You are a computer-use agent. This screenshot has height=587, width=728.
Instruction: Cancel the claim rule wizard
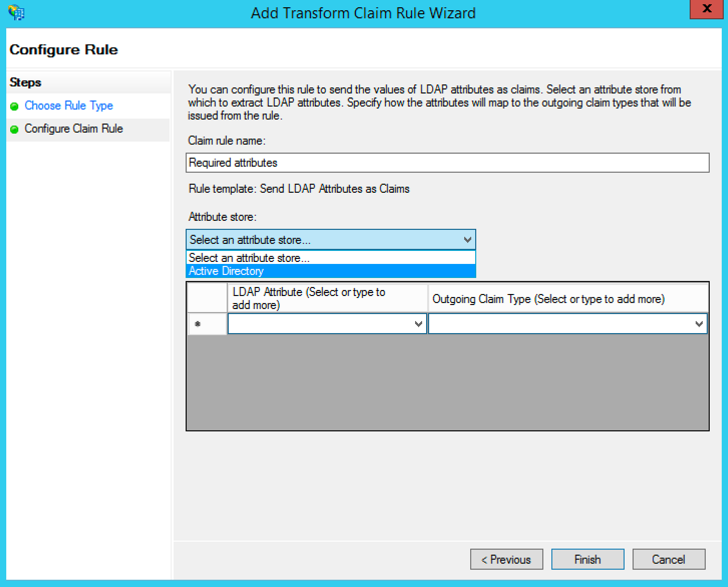coord(668,559)
